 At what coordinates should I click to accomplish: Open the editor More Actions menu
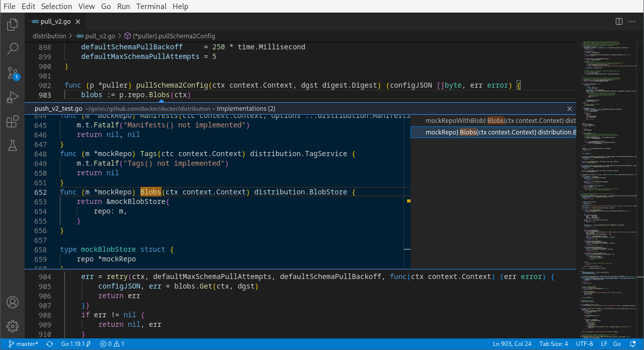click(633, 22)
